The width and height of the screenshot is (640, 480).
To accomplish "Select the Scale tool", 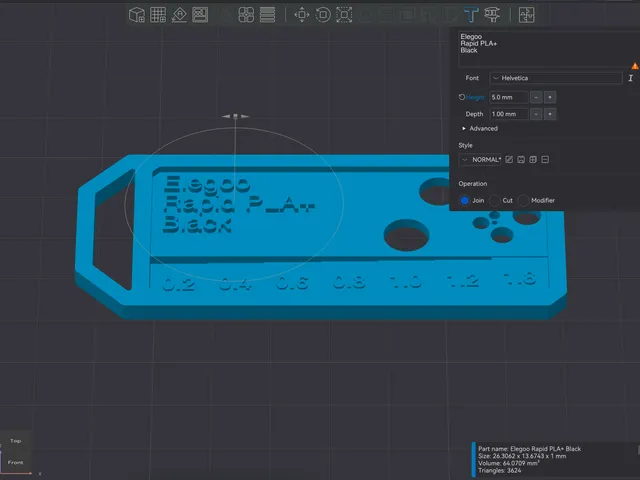I will (344, 15).
